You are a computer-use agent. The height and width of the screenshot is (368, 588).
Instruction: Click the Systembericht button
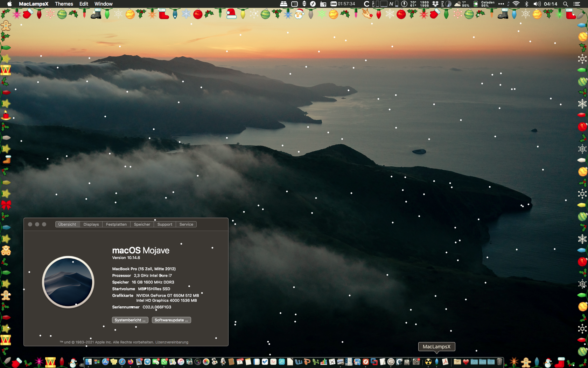click(x=130, y=320)
